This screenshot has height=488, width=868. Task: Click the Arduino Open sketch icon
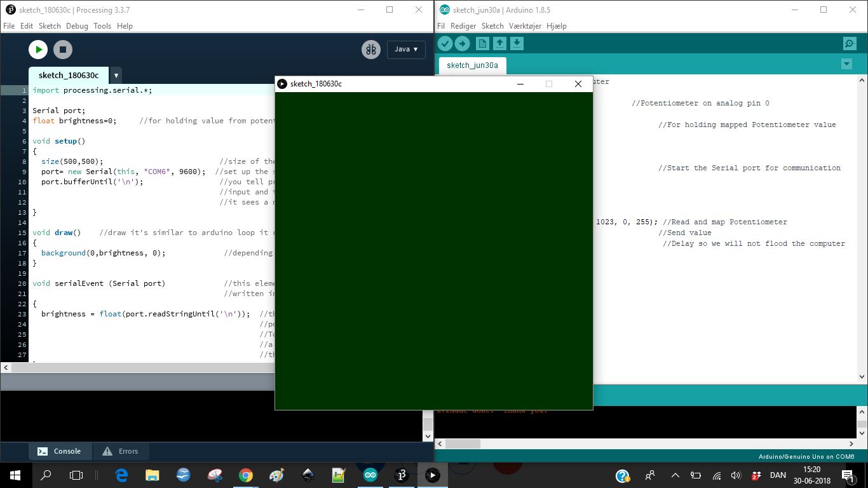[499, 43]
